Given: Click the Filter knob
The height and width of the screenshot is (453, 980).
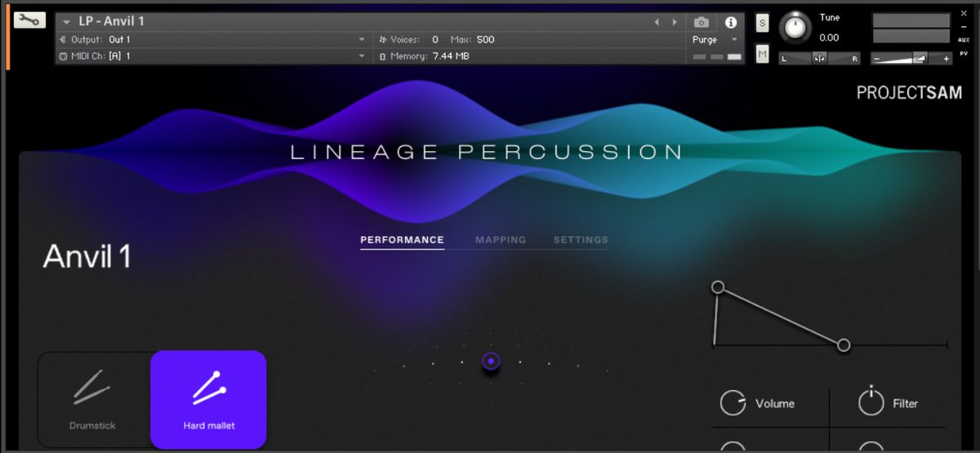Looking at the screenshot, I should (x=871, y=402).
